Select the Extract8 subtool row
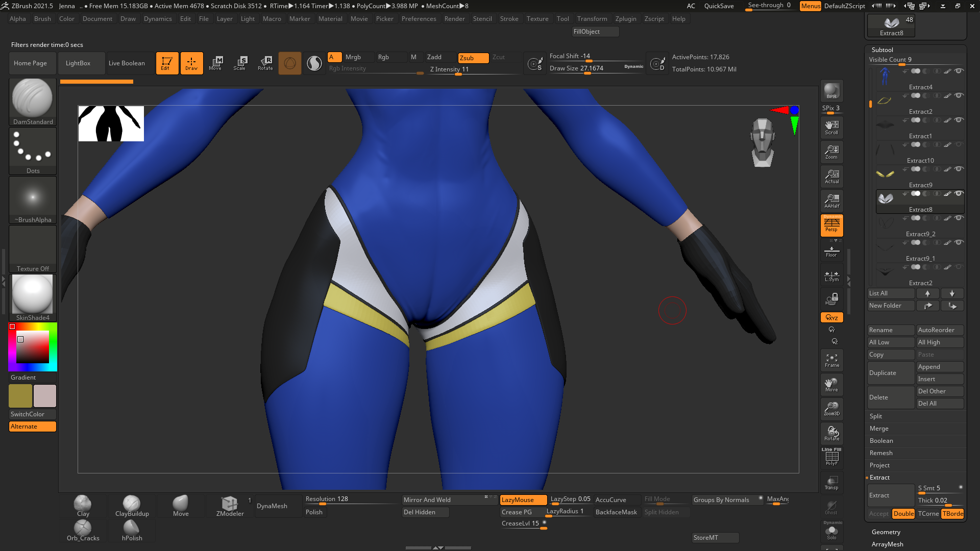Viewport: 980px width, 551px height. [920, 202]
